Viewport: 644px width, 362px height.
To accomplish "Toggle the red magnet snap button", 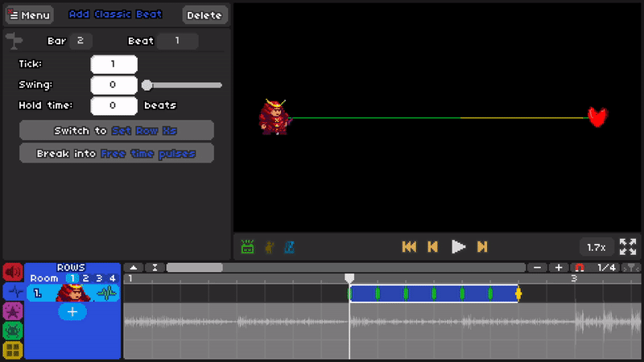I will tap(578, 267).
